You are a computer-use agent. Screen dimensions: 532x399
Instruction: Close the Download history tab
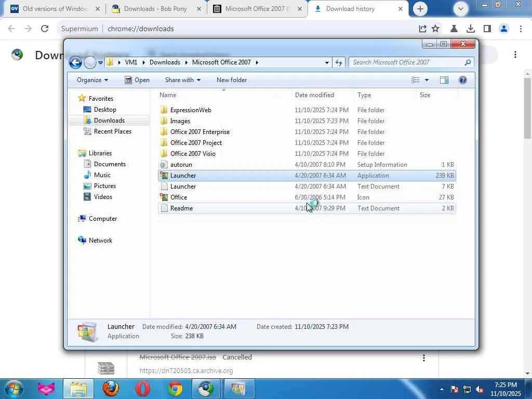401,9
